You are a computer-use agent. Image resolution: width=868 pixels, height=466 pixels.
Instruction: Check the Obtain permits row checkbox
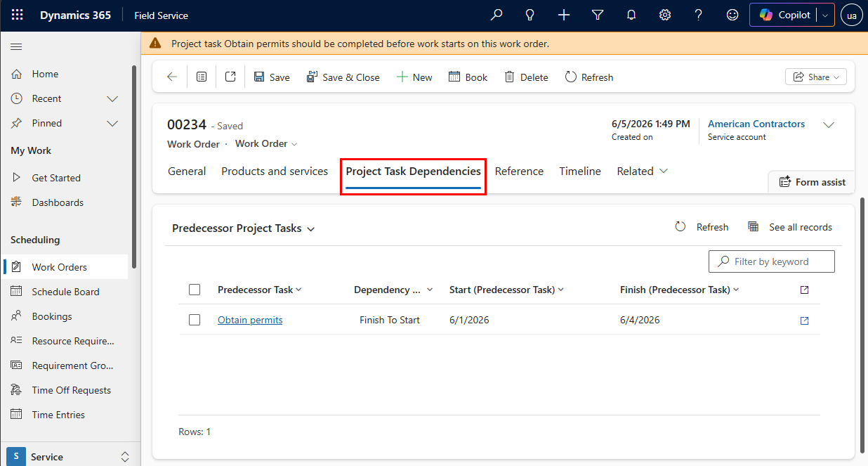[195, 321]
